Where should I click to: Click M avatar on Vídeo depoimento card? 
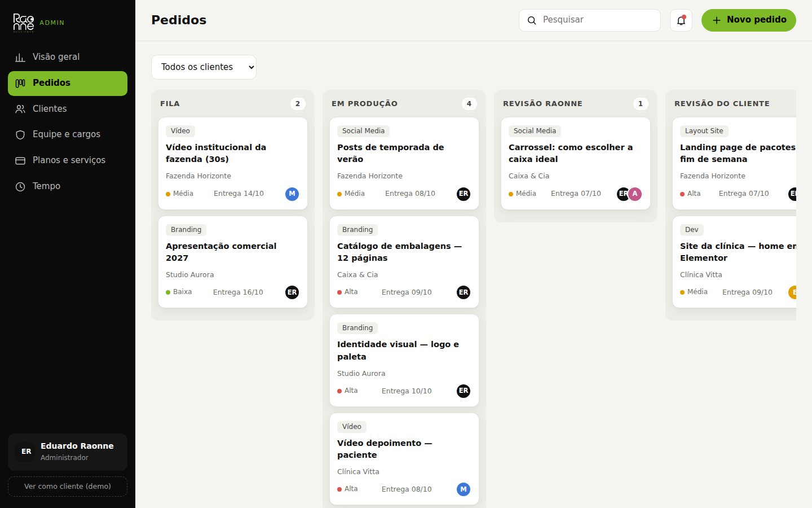(464, 489)
